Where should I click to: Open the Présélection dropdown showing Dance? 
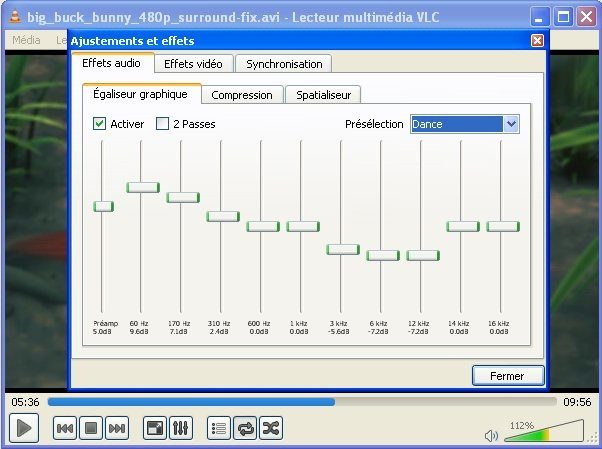click(465, 124)
